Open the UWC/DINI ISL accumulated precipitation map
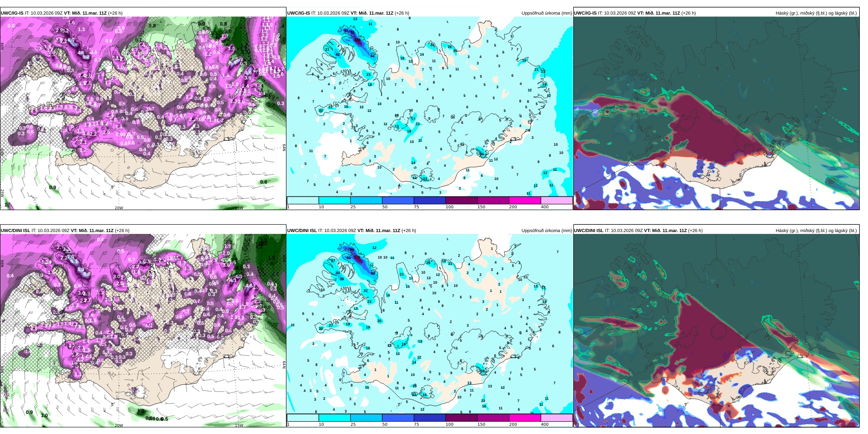 pos(429,324)
